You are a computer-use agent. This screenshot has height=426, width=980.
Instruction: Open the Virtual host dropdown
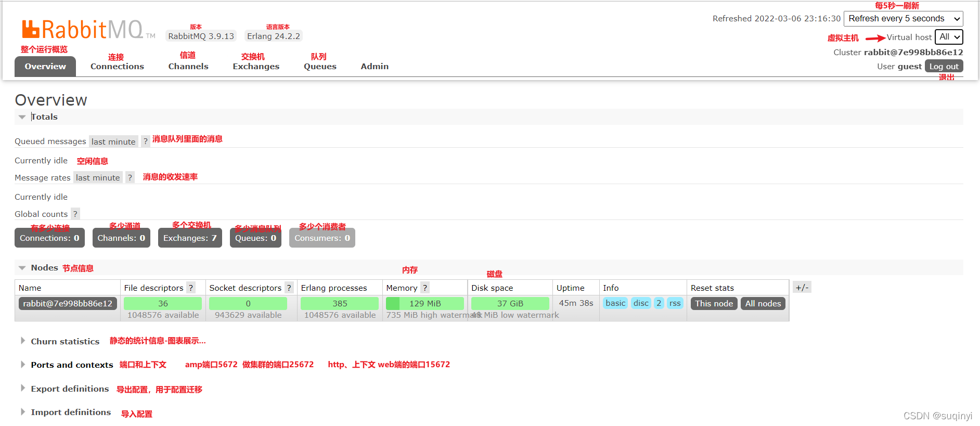pos(949,37)
